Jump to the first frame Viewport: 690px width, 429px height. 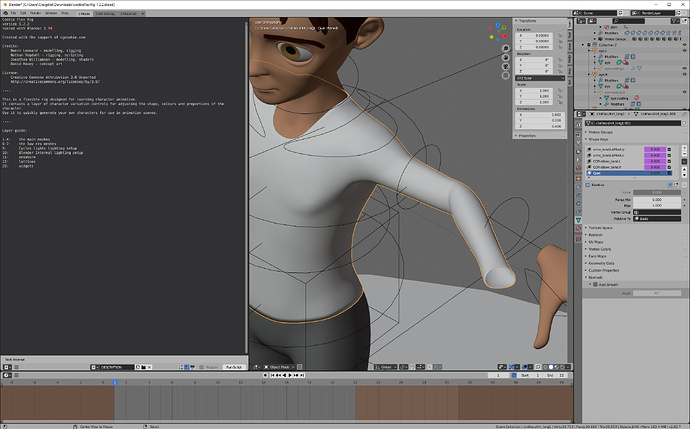(x=273, y=375)
